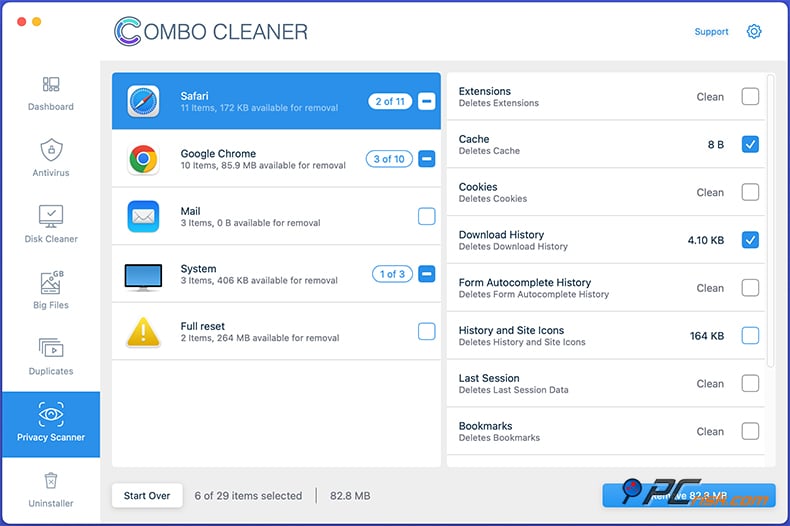Check the History and Site Icons checkbox

[x=750, y=336]
